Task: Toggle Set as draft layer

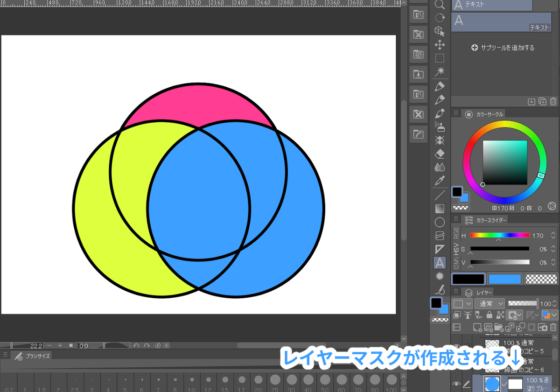Action: (x=479, y=315)
